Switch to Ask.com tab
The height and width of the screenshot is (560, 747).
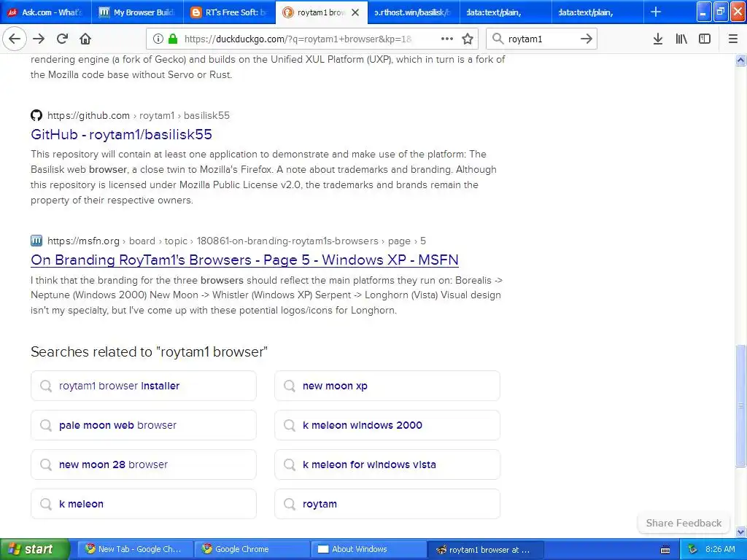(46, 12)
